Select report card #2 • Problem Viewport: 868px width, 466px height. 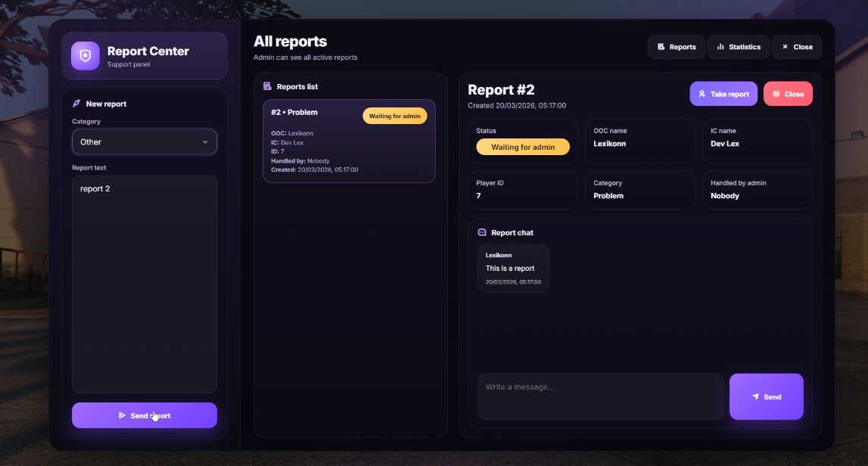click(x=350, y=141)
